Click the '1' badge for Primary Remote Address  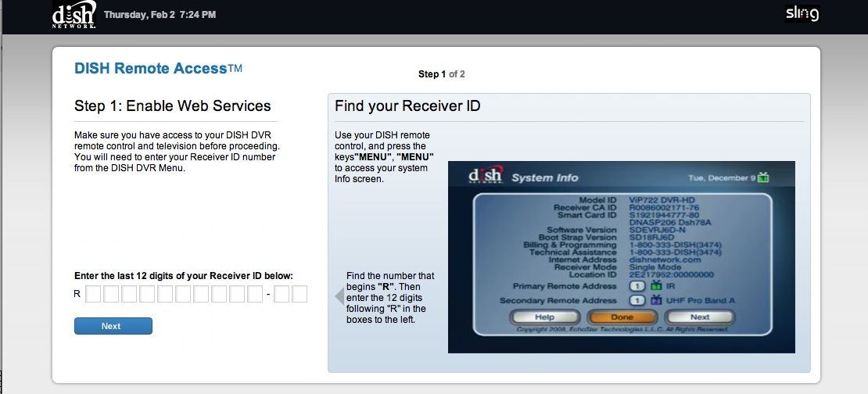pyautogui.click(x=638, y=286)
